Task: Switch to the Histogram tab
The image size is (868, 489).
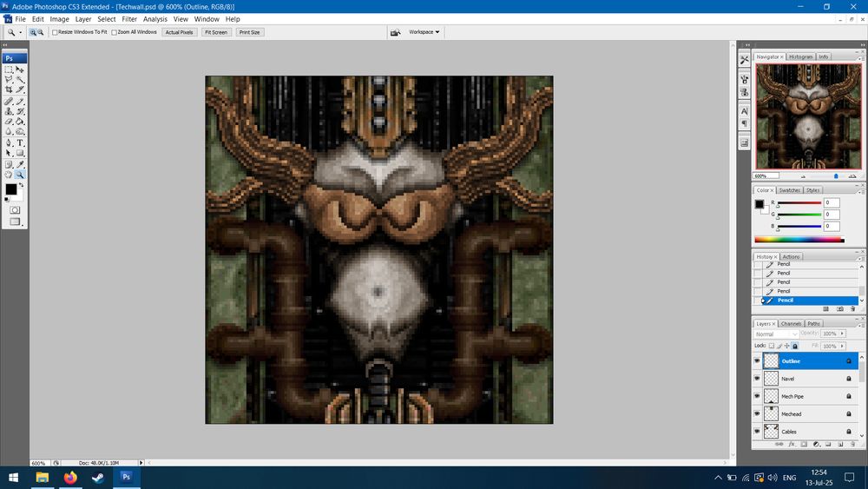Action: point(800,56)
